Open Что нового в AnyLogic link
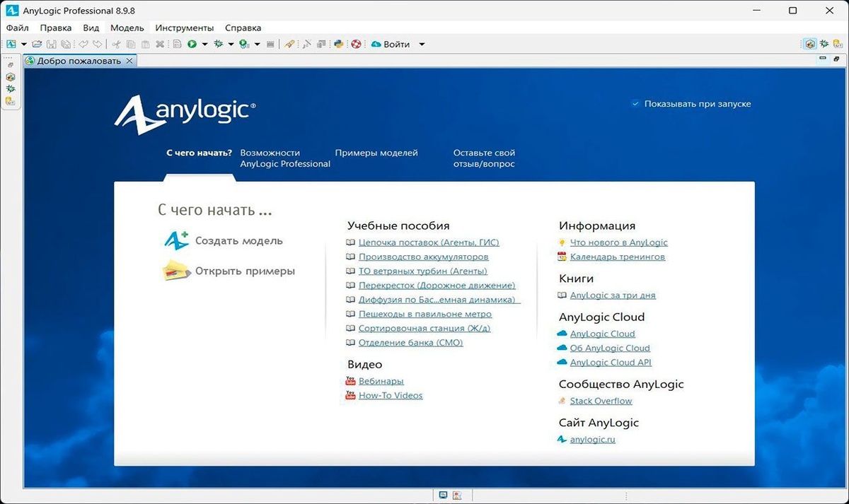 [618, 242]
